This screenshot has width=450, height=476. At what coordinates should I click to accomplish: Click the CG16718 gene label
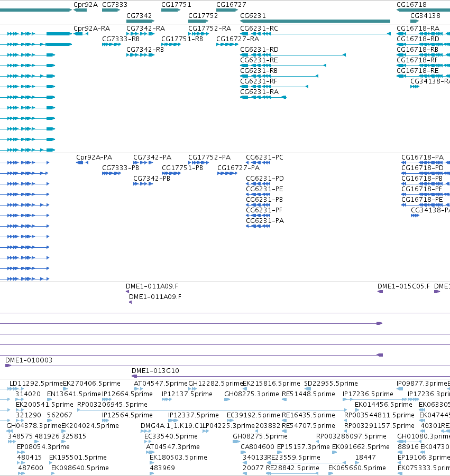coord(411,5)
